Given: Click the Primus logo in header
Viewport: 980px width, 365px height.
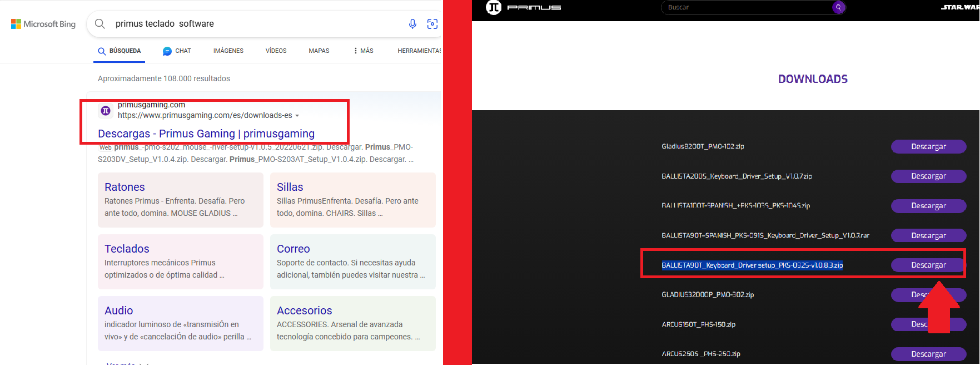Looking at the screenshot, I should pos(523,7).
